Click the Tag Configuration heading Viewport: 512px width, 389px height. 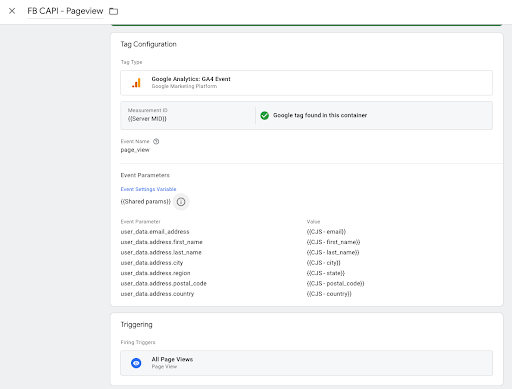tap(148, 44)
